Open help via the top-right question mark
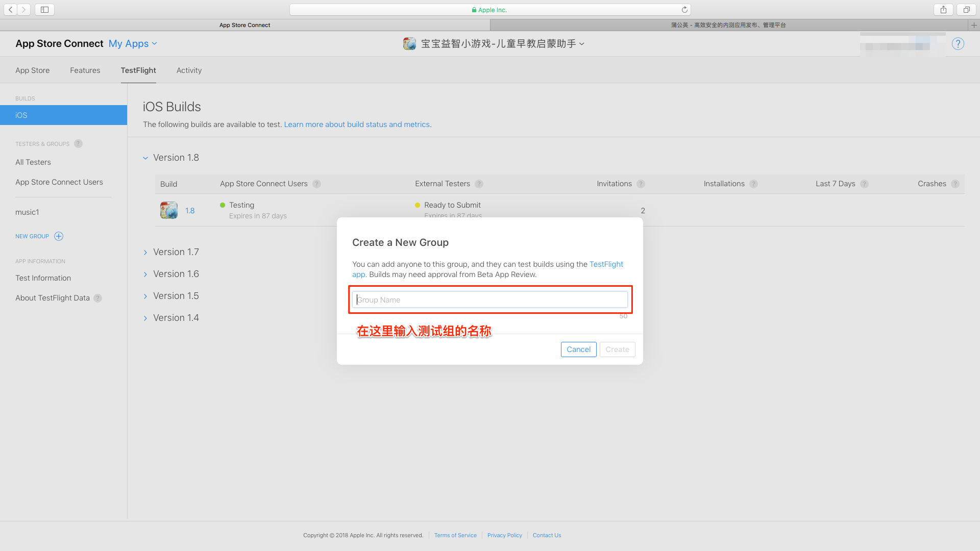980x551 pixels. tap(958, 44)
